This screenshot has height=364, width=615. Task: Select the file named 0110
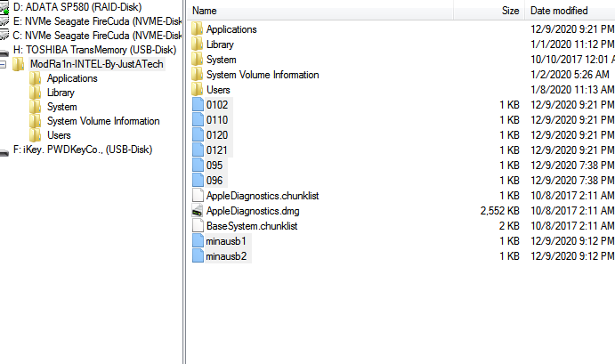click(217, 120)
